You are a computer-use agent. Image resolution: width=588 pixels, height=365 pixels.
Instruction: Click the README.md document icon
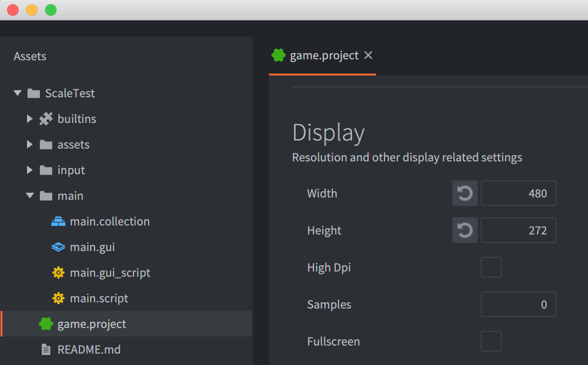46,349
